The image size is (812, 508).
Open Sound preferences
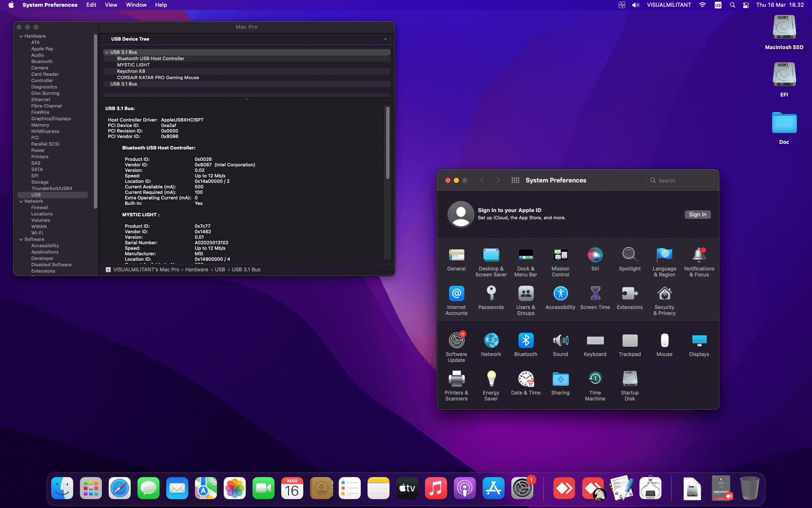tap(560, 340)
